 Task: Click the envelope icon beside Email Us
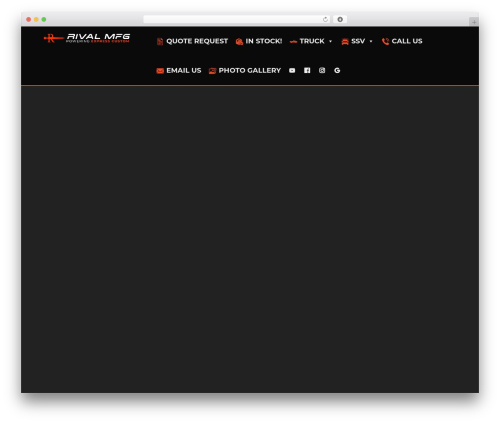point(160,71)
